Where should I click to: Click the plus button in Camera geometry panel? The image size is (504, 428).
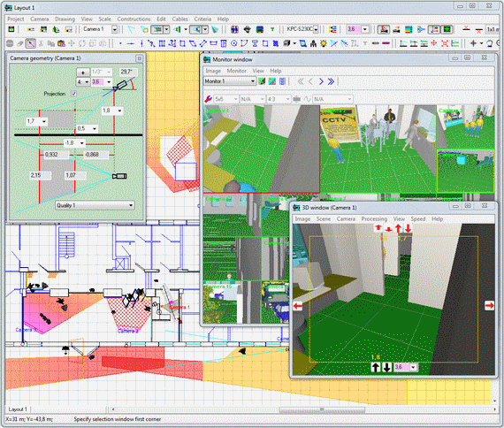point(82,73)
